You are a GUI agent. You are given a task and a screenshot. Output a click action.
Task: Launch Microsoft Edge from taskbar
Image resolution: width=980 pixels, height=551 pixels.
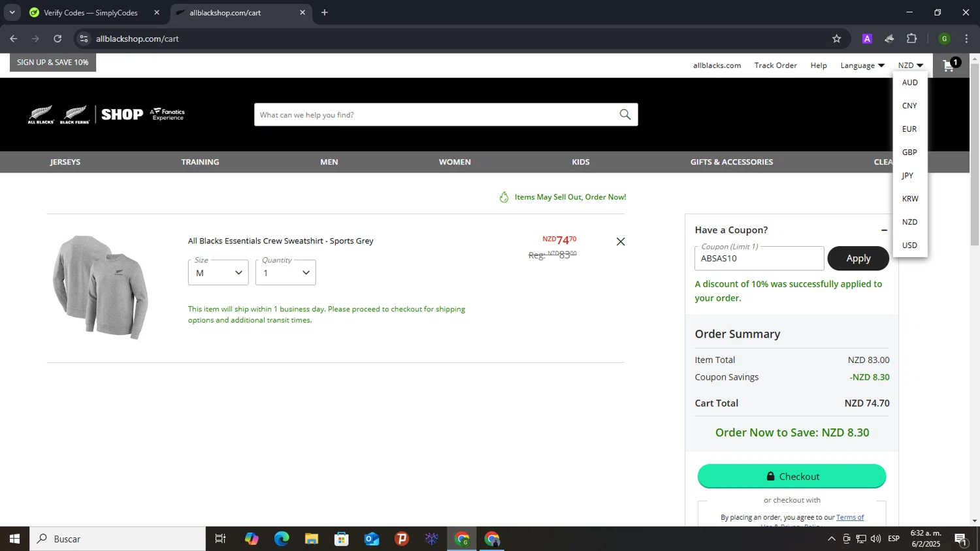point(282,539)
